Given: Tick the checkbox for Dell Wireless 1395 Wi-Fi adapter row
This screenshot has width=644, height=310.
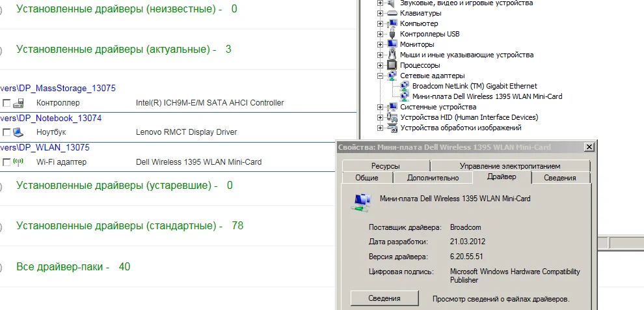Looking at the screenshot, I should point(6,162).
